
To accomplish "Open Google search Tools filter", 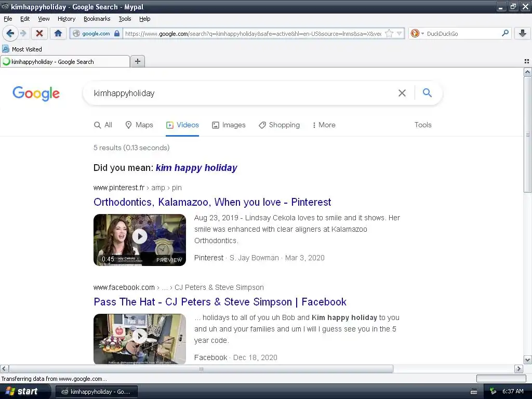I will [423, 125].
